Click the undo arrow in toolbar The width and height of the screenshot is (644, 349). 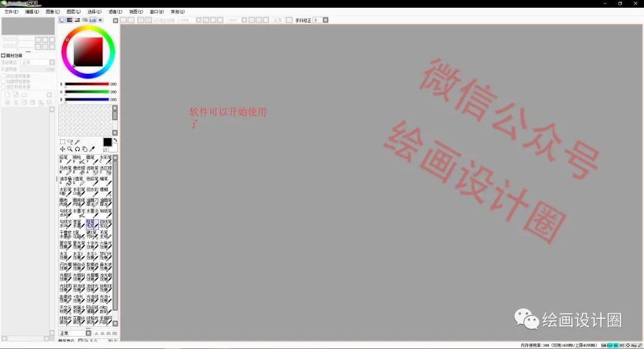pyautogui.click(x=123, y=20)
